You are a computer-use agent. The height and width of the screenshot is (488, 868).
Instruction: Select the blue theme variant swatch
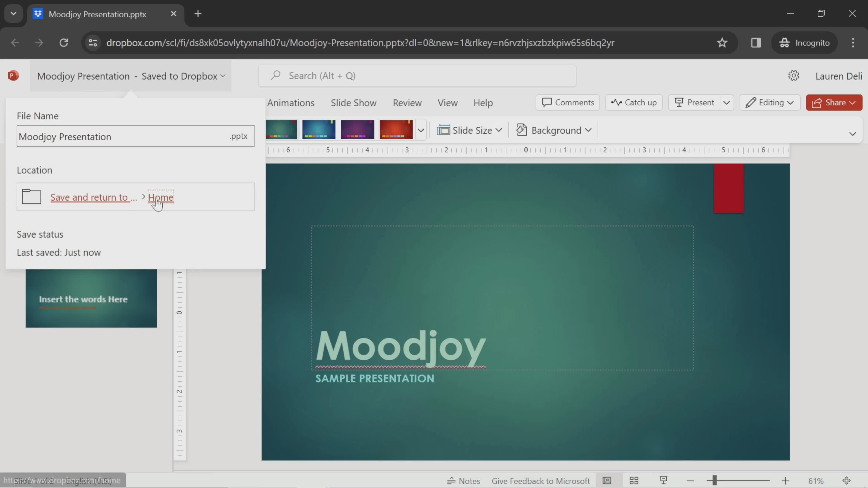click(319, 130)
